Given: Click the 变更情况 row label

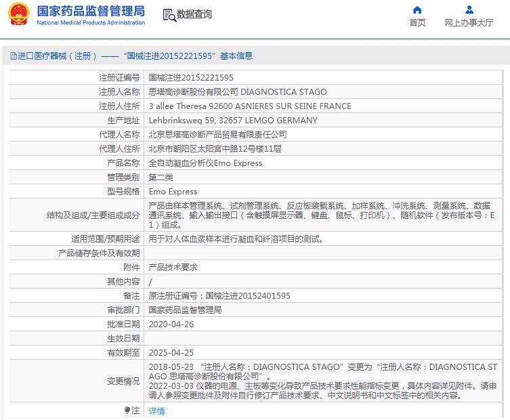Looking at the screenshot, I should 123,381.
